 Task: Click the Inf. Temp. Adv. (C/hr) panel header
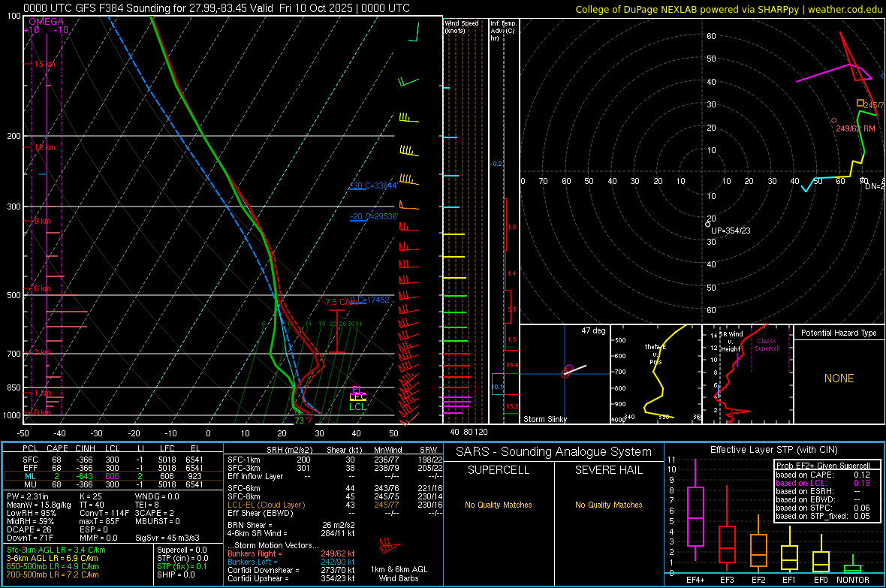503,31
